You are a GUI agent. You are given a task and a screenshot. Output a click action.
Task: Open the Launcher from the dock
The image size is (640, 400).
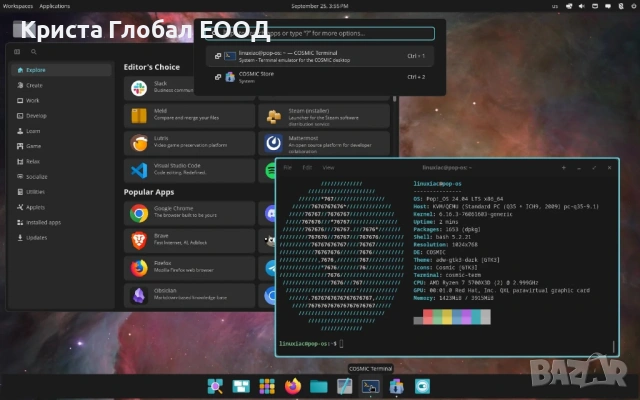pyautogui.click(x=215, y=386)
